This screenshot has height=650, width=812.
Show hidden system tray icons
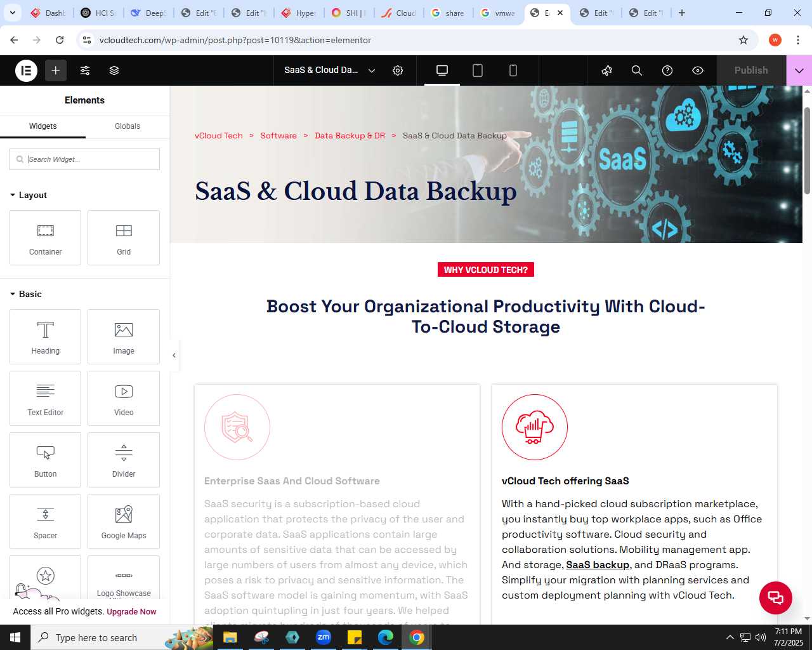point(730,637)
